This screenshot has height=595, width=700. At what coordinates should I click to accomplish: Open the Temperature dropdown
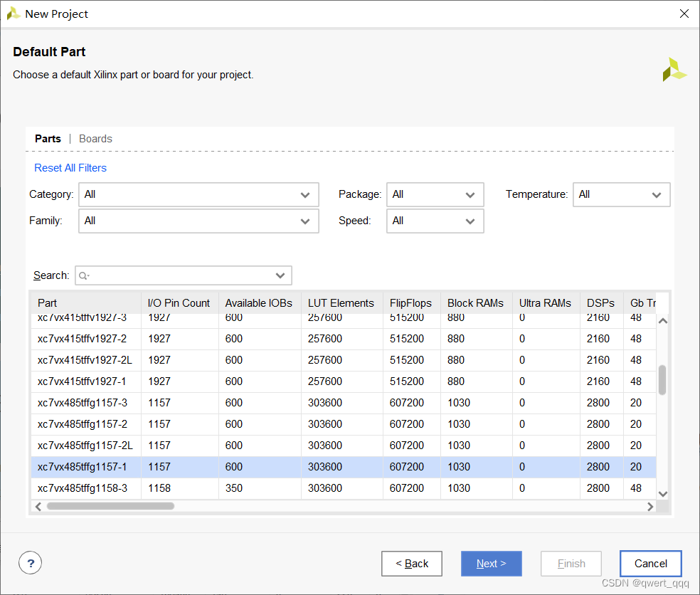[622, 195]
